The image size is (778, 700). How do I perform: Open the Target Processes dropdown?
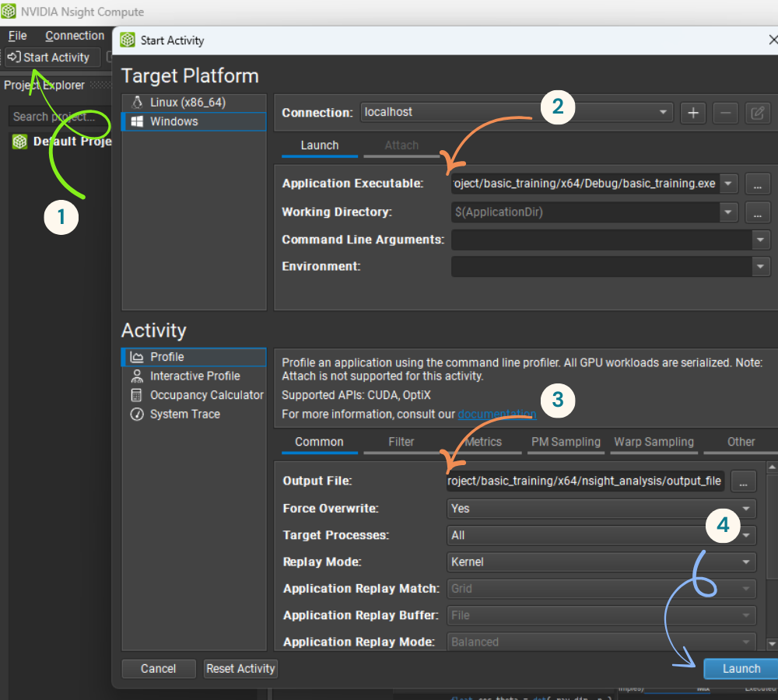[x=601, y=535]
